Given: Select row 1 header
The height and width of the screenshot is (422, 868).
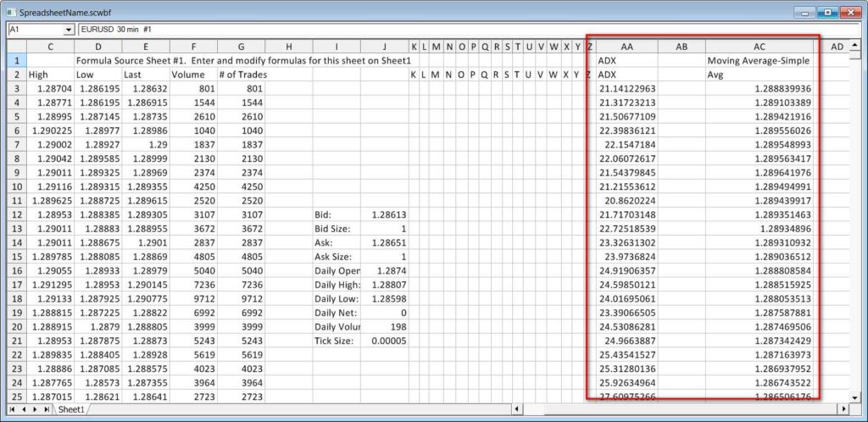Looking at the screenshot, I should coord(17,60).
